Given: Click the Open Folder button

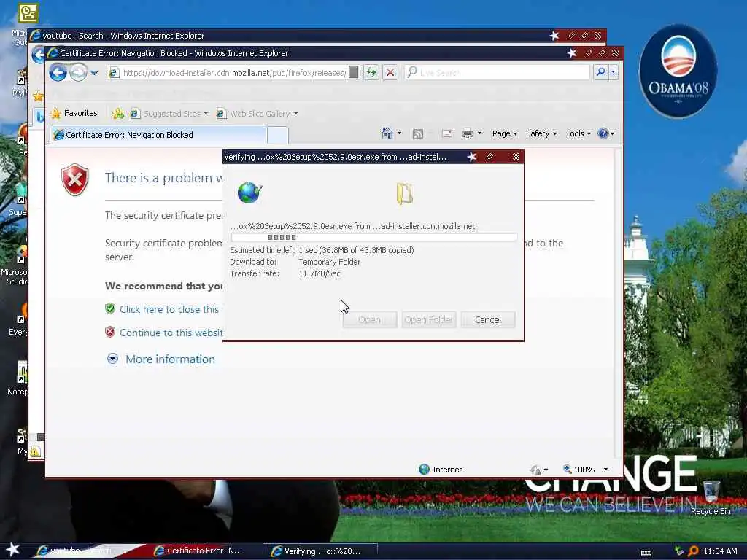Looking at the screenshot, I should [x=428, y=319].
